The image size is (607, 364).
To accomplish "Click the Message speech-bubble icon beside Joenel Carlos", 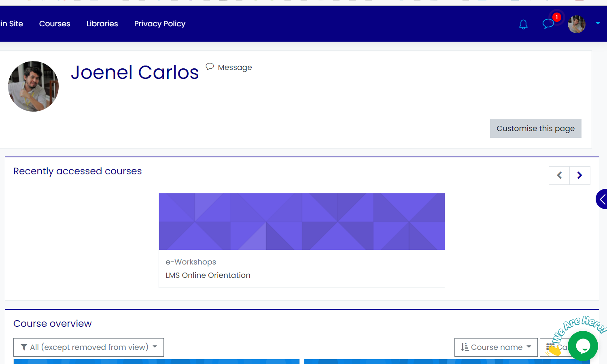I will point(210,66).
